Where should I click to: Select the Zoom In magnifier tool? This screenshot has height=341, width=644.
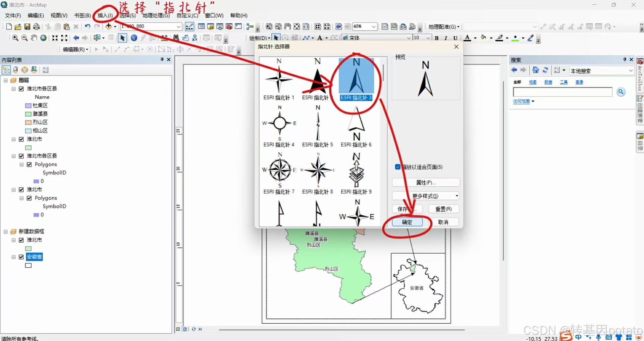point(15,38)
